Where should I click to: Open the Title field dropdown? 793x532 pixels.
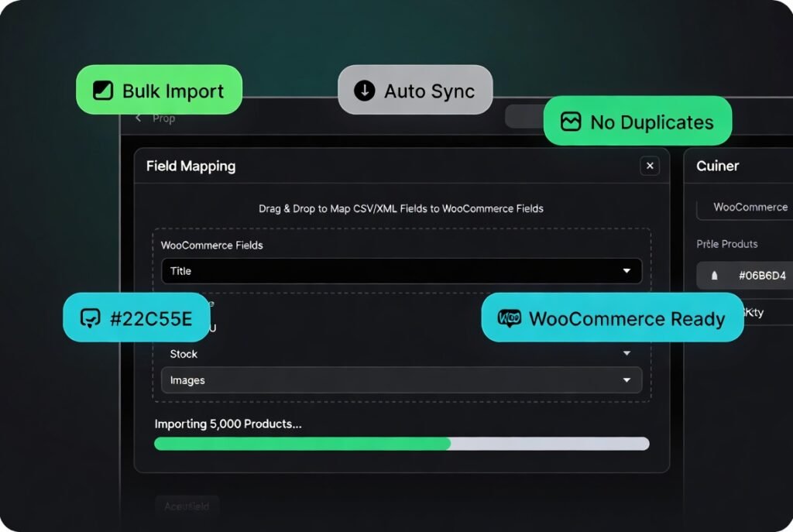pyautogui.click(x=402, y=270)
